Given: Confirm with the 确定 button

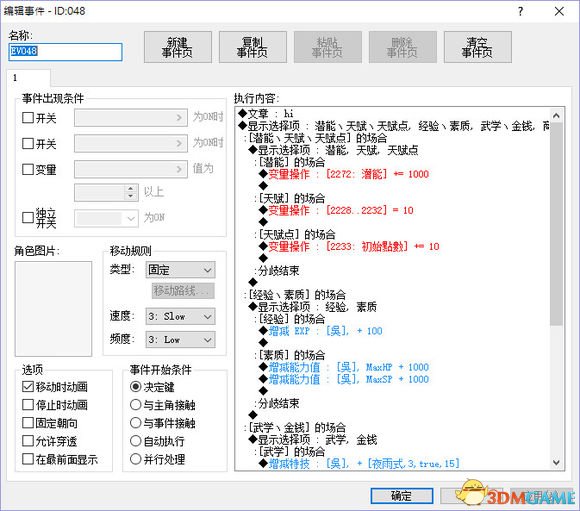Looking at the screenshot, I should click(402, 496).
